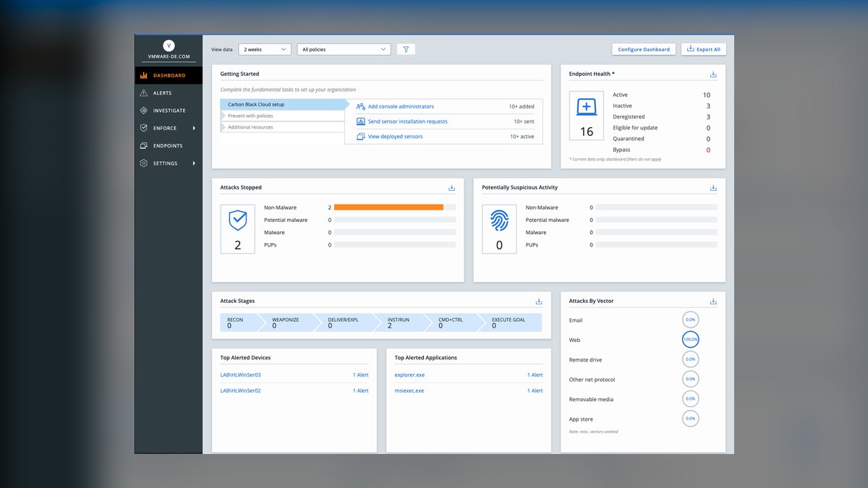Click the fingerprint icon in Suspicious Activity

[x=499, y=220]
